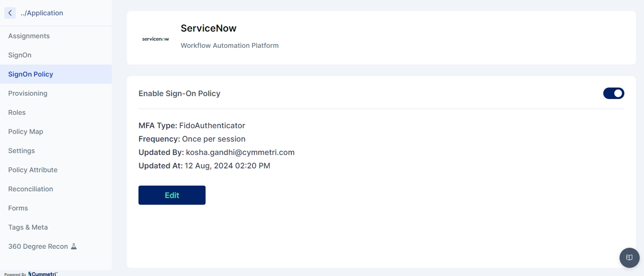Select SignOn Policy in the sidebar
The image size is (644, 276).
click(x=31, y=74)
